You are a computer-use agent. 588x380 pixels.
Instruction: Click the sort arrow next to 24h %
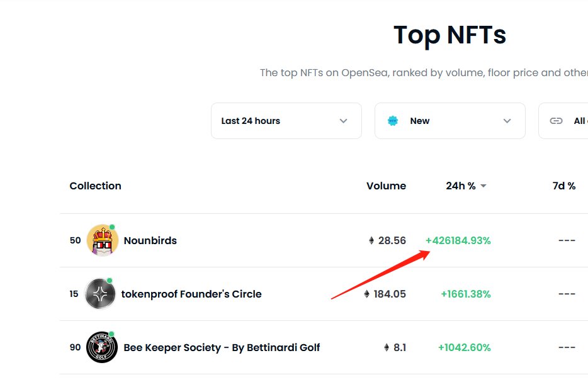(x=483, y=186)
